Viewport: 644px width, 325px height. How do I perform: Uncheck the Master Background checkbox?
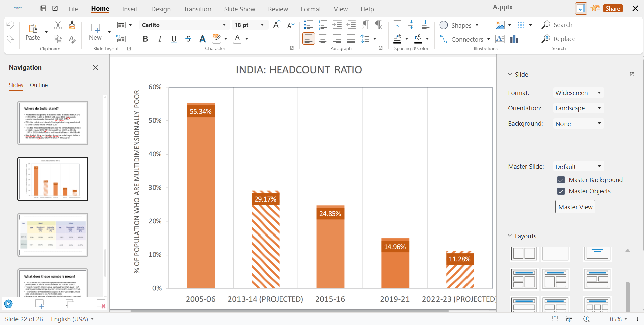[561, 180]
